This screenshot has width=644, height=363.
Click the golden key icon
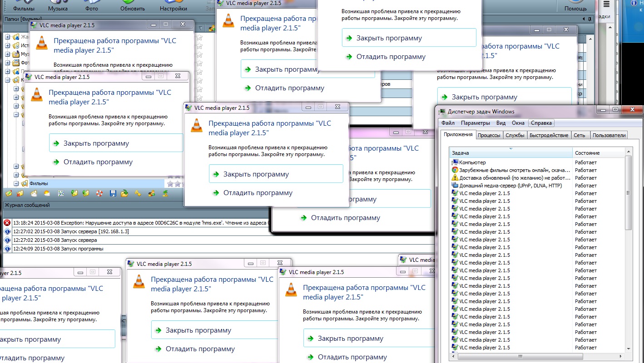click(x=139, y=194)
